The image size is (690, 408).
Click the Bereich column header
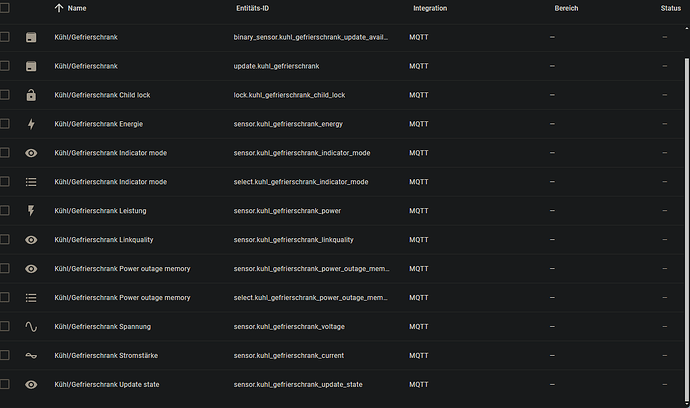tap(565, 8)
